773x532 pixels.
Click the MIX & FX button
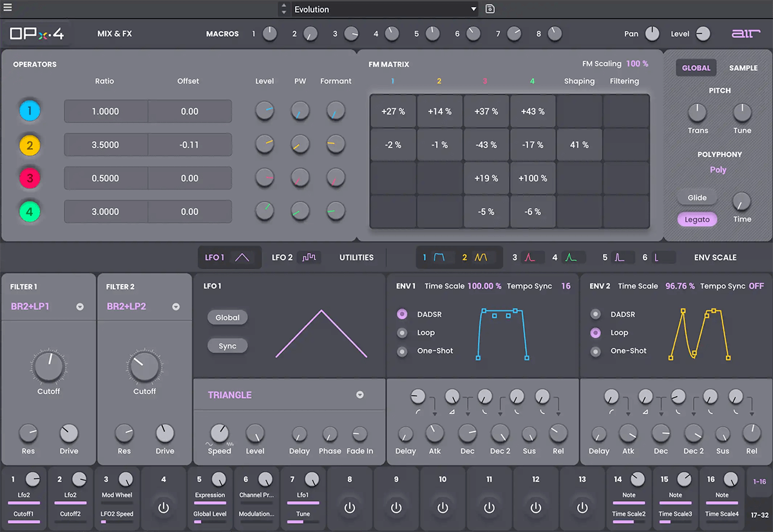pos(115,33)
